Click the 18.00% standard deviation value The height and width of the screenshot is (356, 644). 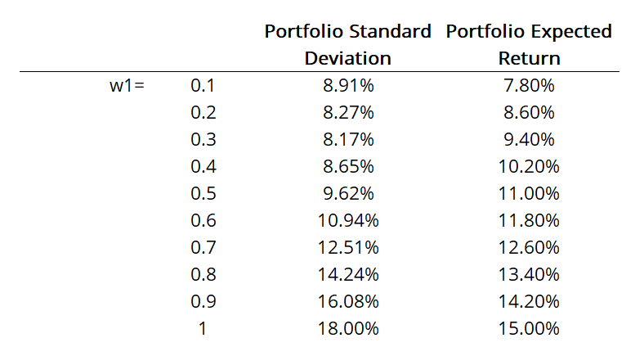pyautogui.click(x=348, y=329)
